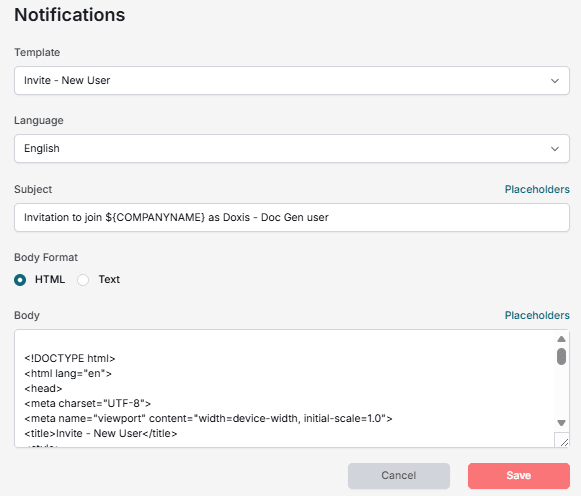Open the Language dropdown set to English
Screen dimensions: 581x496
(x=292, y=149)
